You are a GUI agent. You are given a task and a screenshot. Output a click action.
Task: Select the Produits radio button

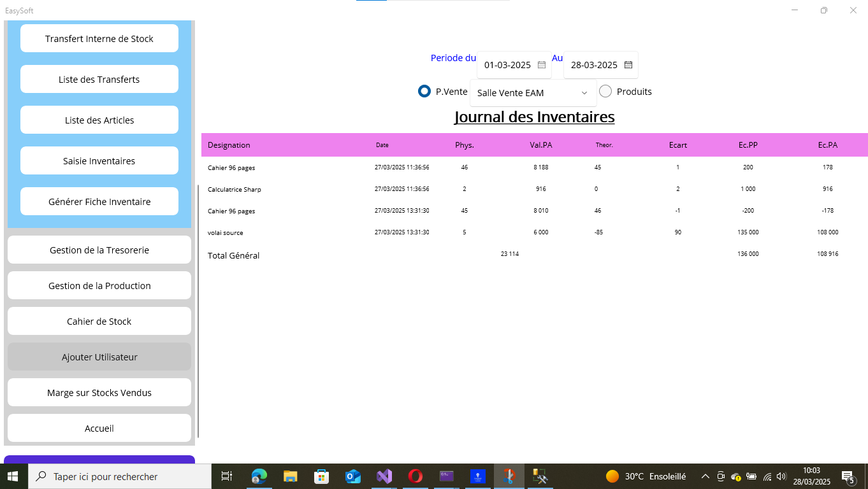[605, 92]
